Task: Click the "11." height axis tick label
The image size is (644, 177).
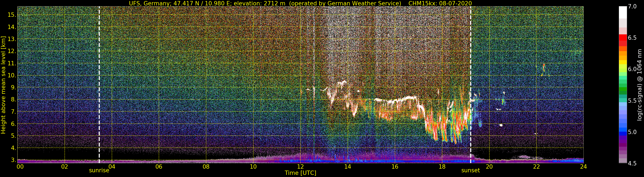Action: click(12, 63)
